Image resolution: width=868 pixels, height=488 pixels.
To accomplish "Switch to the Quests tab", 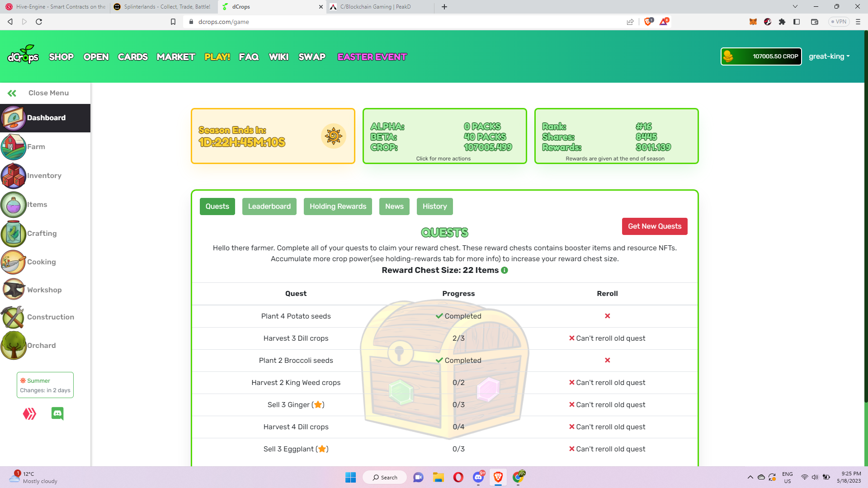I will (217, 206).
